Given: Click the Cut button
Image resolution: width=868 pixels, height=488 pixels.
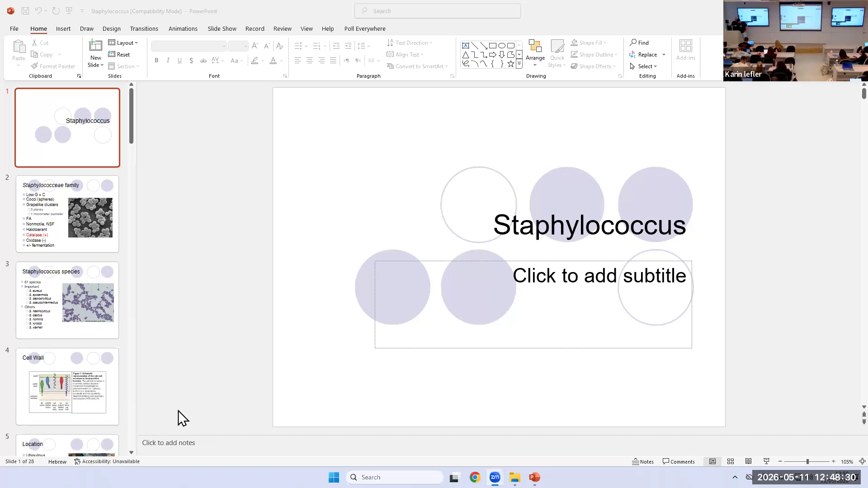Looking at the screenshot, I should point(40,42).
